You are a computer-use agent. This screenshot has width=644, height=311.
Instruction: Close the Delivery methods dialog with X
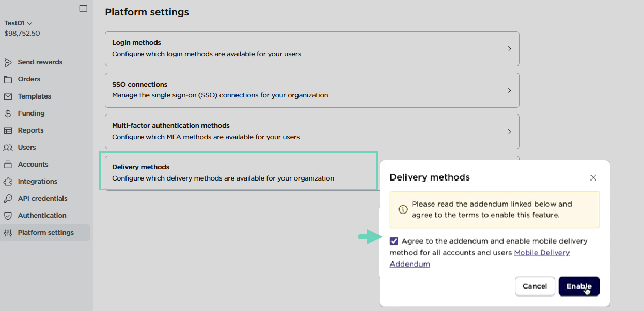pos(593,177)
